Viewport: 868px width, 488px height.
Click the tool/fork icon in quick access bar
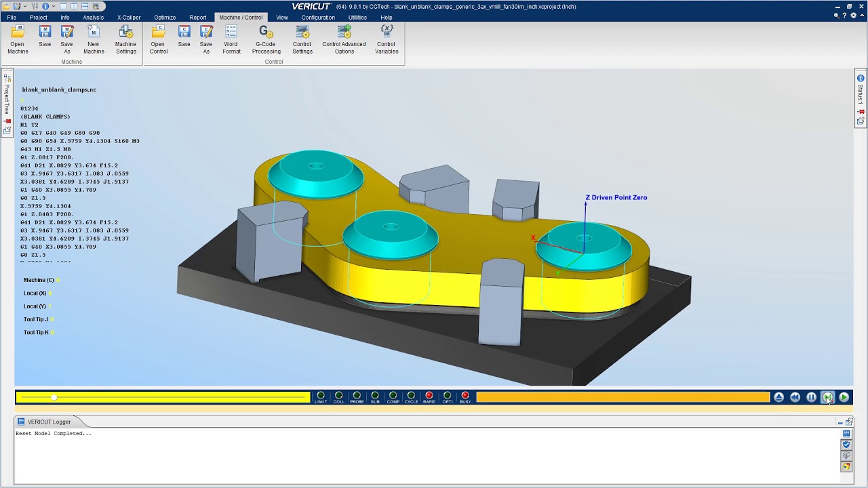[x=35, y=6]
